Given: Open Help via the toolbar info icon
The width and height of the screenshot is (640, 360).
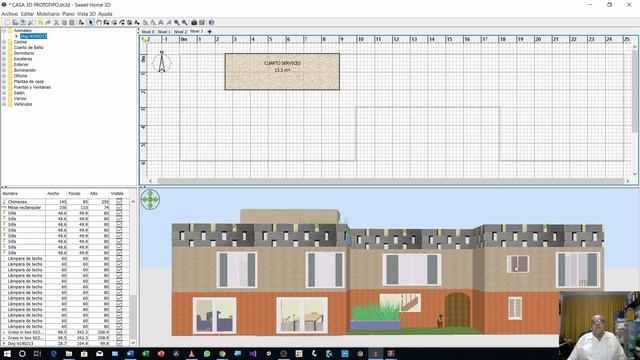Looking at the screenshot, I should [211, 22].
